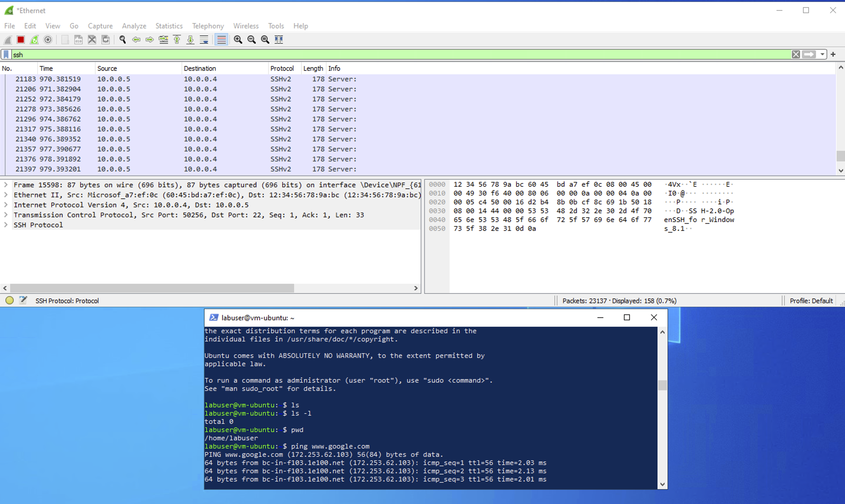Zoom in the main window text
This screenshot has width=845, height=504.
click(238, 40)
